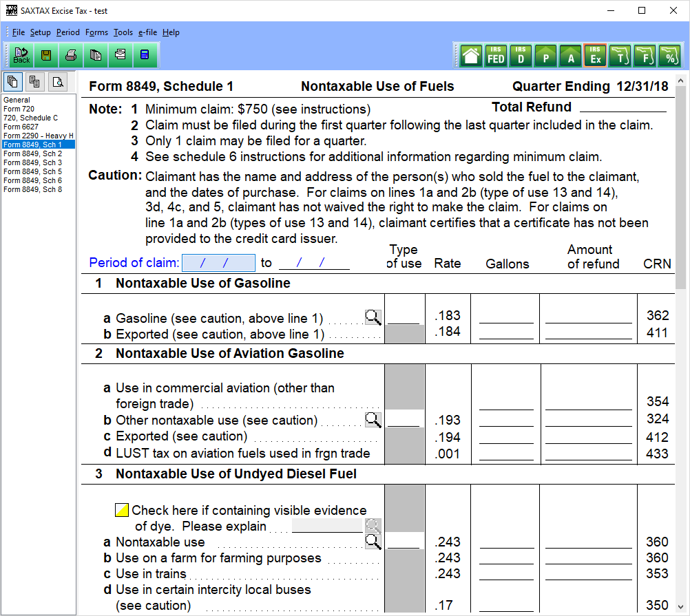This screenshot has width=690, height=616.
Task: Select Form 8849, Sch 2 in list
Action: click(x=32, y=153)
